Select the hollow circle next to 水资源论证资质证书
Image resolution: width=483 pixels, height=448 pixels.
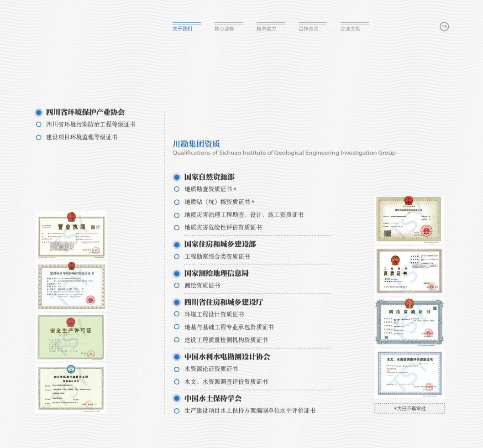pyautogui.click(x=178, y=370)
